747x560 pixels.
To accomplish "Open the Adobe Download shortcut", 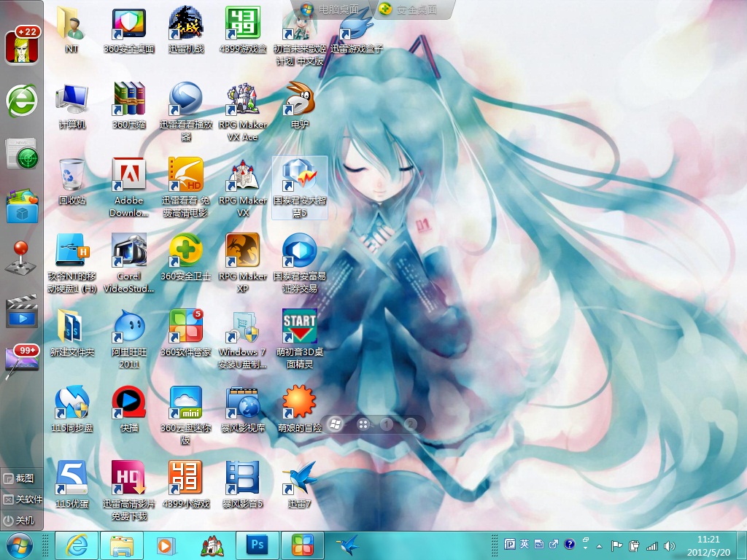I will 128,187.
